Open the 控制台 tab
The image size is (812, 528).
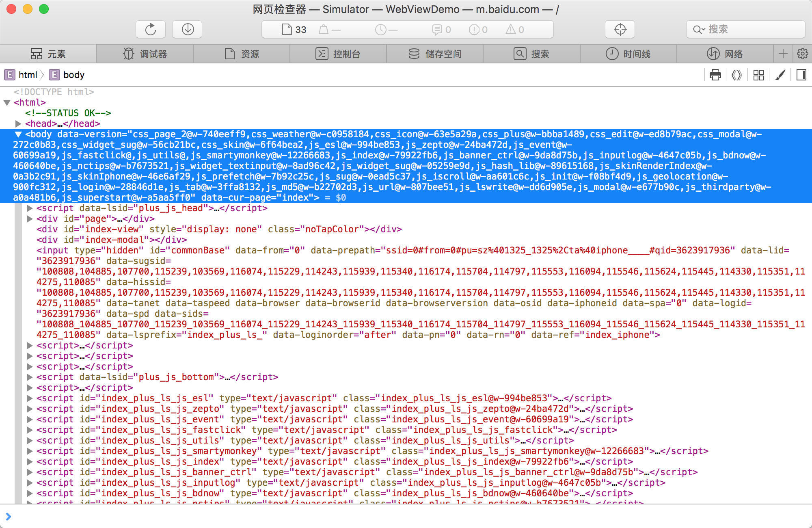pyautogui.click(x=338, y=54)
